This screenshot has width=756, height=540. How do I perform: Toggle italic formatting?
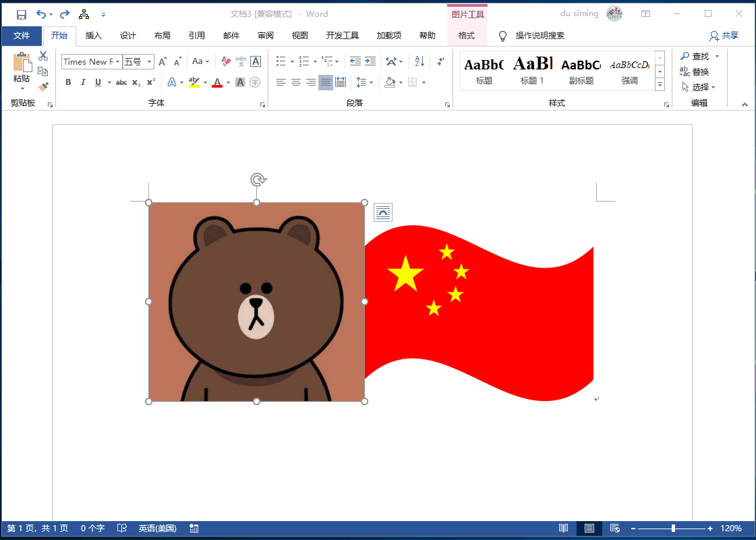pos(83,82)
